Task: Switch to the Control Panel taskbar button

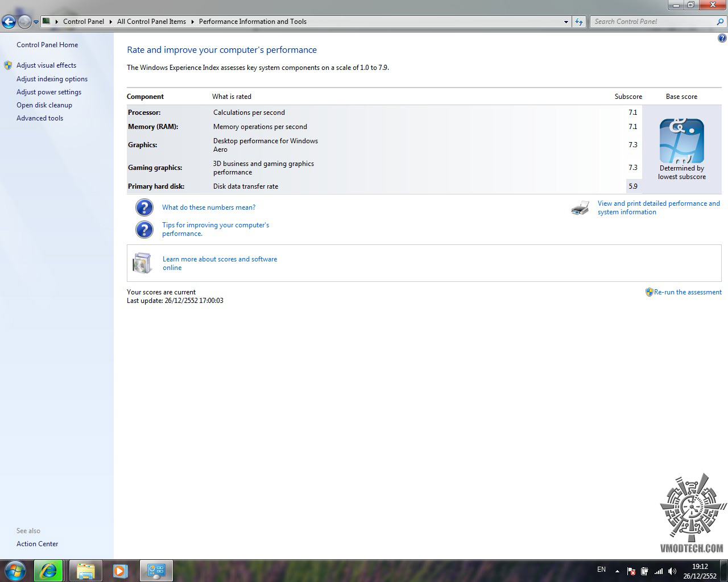Action: (156, 571)
